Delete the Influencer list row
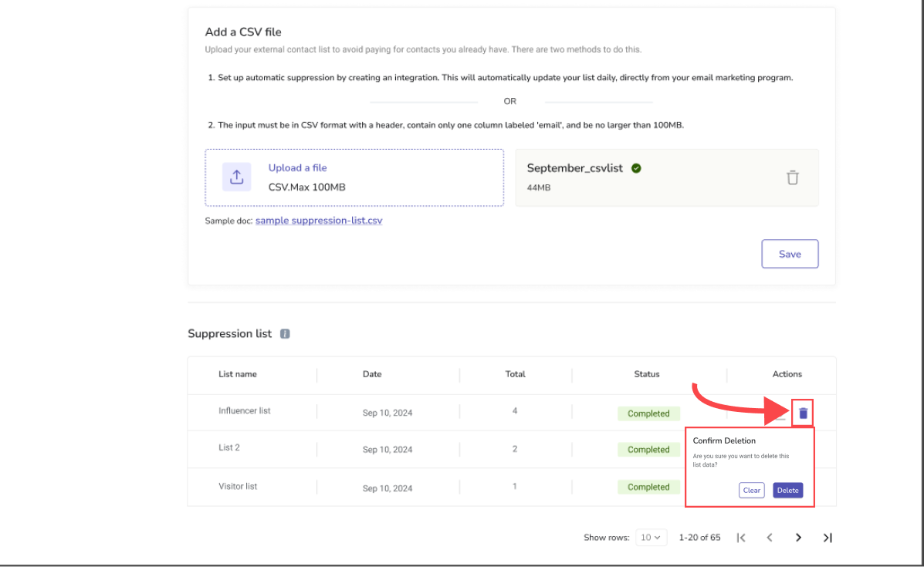 [x=803, y=413]
